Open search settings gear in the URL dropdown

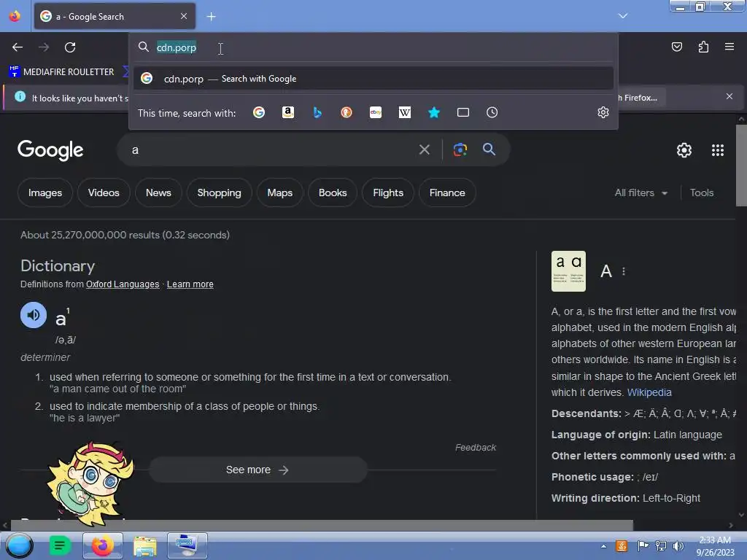(603, 112)
